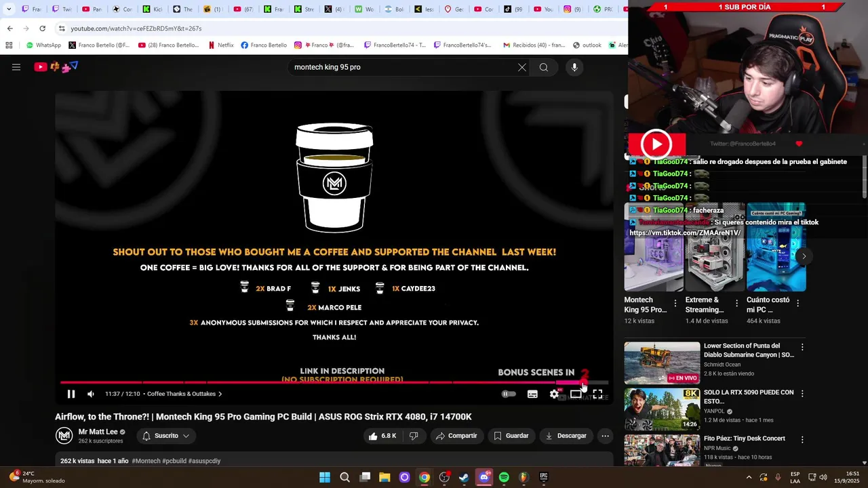868x488 pixels.
Task: Show more shorts with the right arrow
Action: click(x=804, y=256)
